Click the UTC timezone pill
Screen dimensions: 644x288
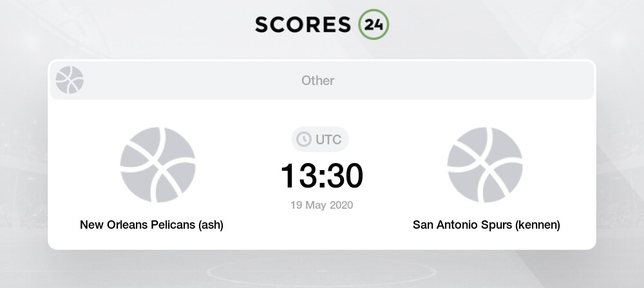(320, 139)
